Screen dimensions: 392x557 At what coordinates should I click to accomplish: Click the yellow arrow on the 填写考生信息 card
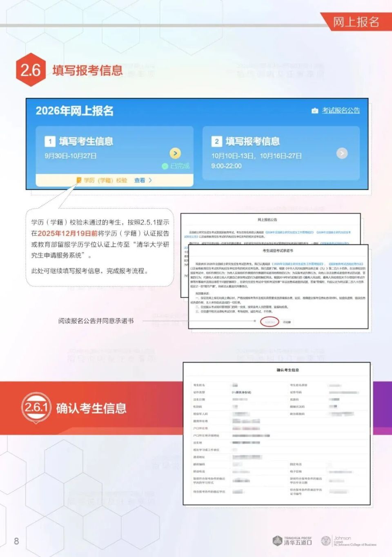point(176,154)
